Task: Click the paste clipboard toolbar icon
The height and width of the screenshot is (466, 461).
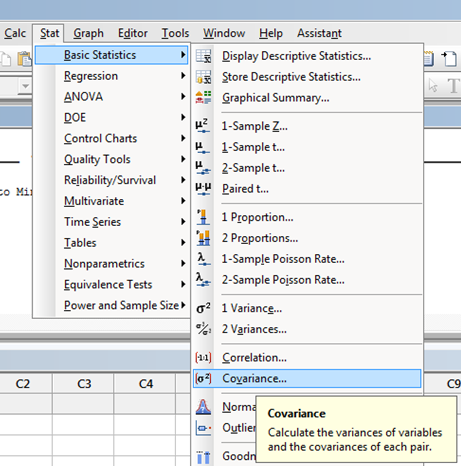Action: tap(24, 59)
